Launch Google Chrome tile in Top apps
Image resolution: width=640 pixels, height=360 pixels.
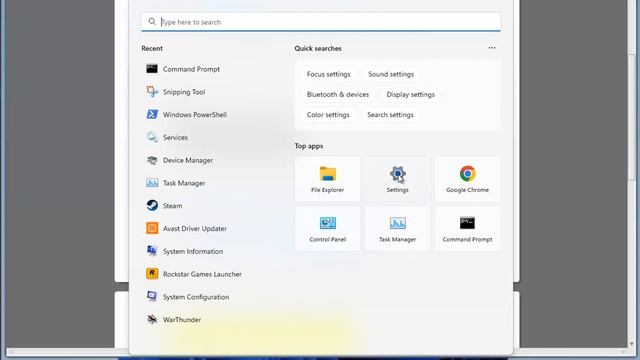coord(467,179)
